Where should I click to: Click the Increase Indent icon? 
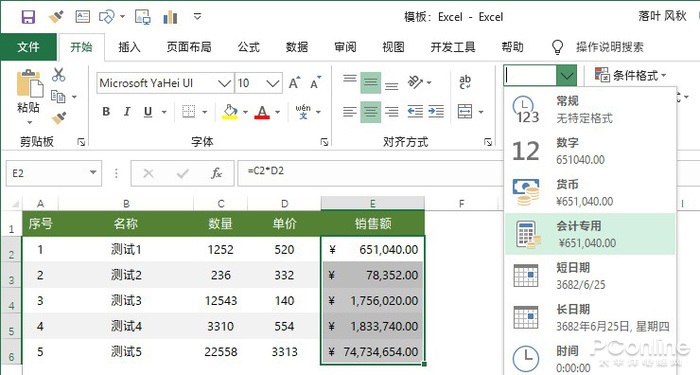tap(436, 112)
